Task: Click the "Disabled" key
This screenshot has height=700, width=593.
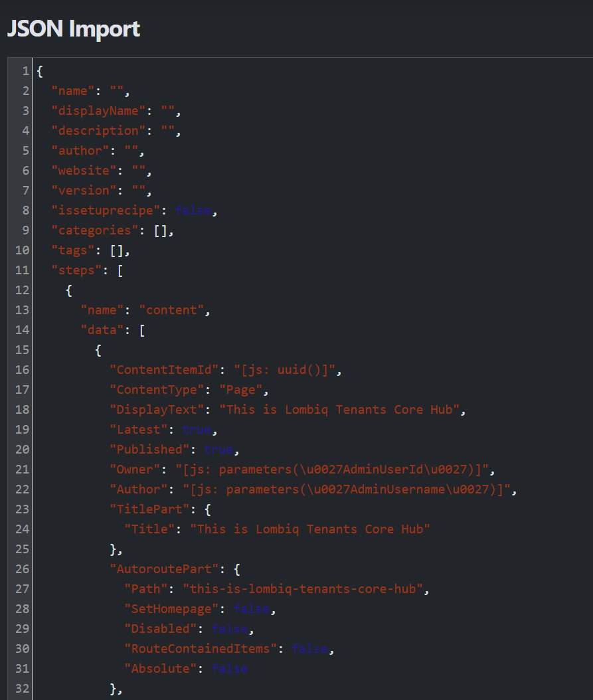Action: point(160,629)
